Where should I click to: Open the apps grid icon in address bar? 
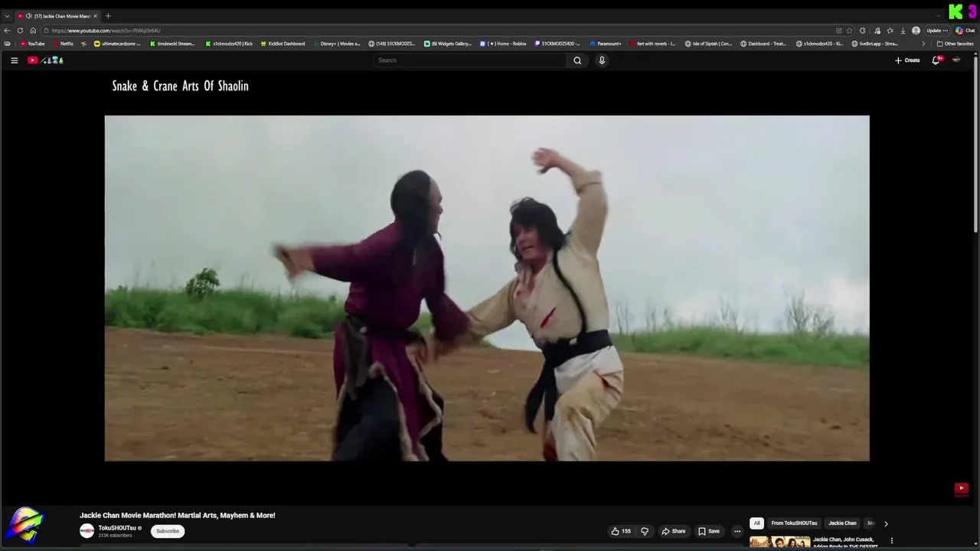(838, 31)
